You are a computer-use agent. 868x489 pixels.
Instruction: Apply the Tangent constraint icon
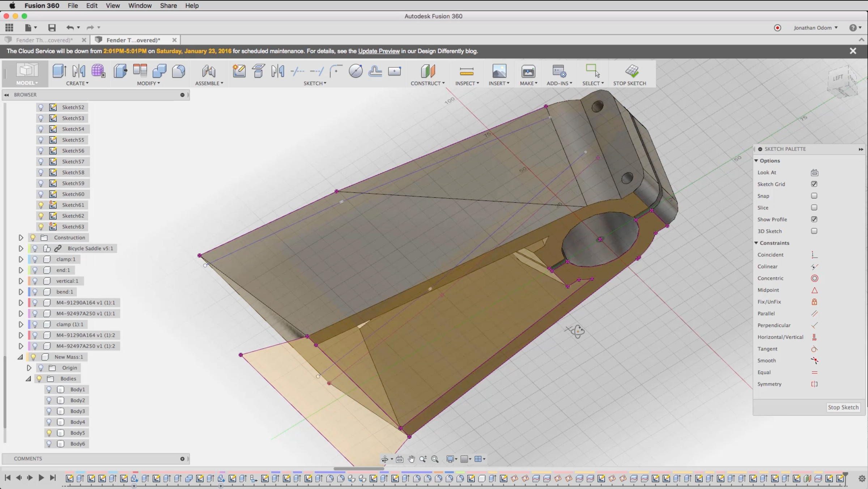click(814, 349)
